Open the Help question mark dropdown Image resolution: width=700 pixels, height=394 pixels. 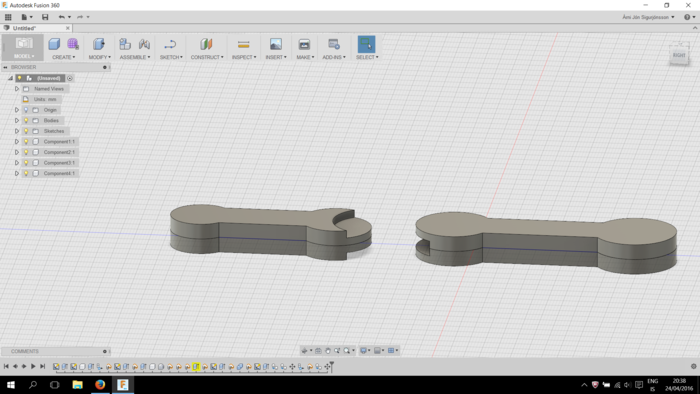pyautogui.click(x=689, y=17)
